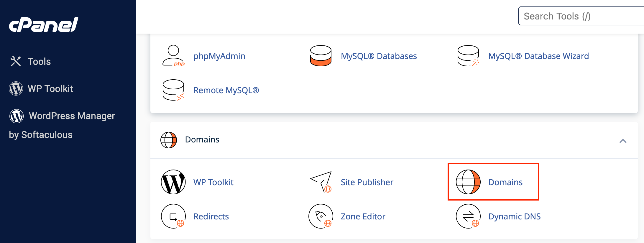Open WP Toolkit from the sidebar menu
644x243 pixels.
point(50,88)
